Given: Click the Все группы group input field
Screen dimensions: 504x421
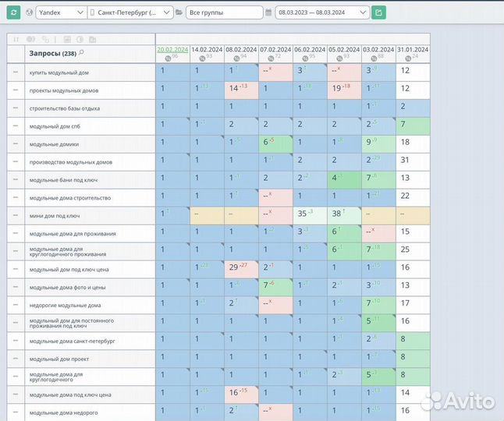Looking at the screenshot, I should (223, 12).
